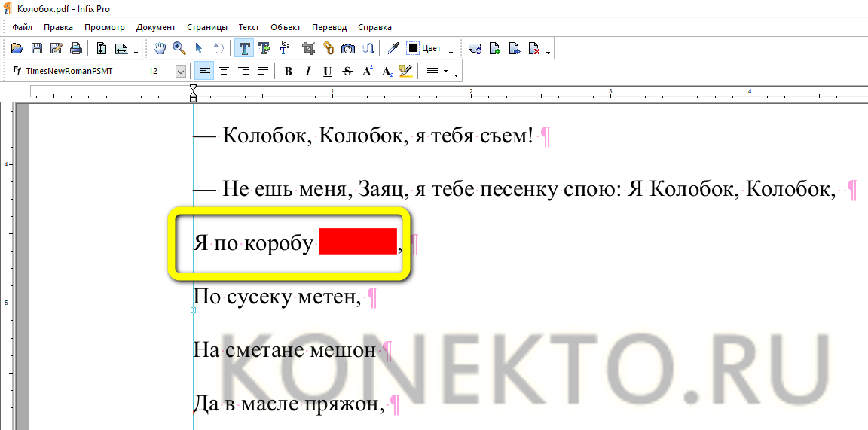Click the Open file folder icon
The image size is (868, 430).
[17, 49]
